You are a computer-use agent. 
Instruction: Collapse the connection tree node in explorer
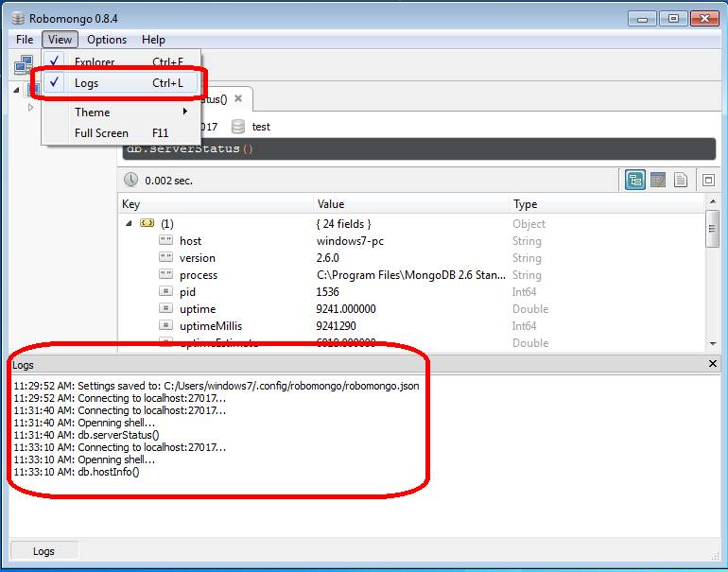coord(16,90)
